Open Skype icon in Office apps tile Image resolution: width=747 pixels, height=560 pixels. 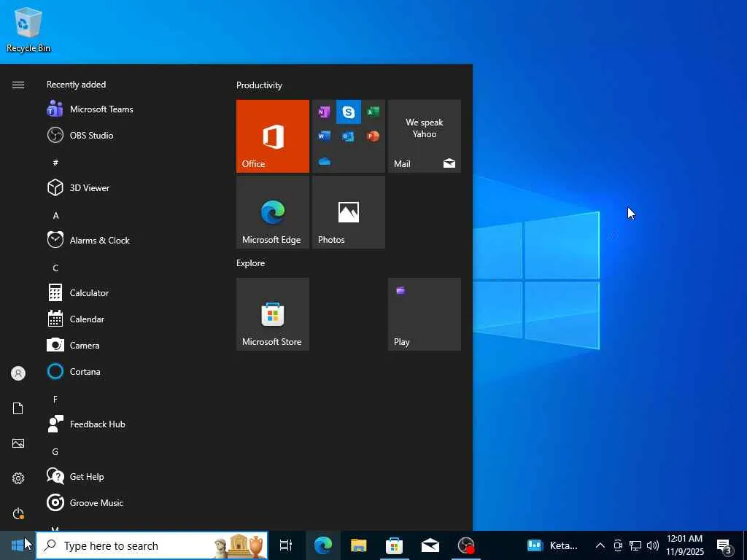pyautogui.click(x=348, y=112)
